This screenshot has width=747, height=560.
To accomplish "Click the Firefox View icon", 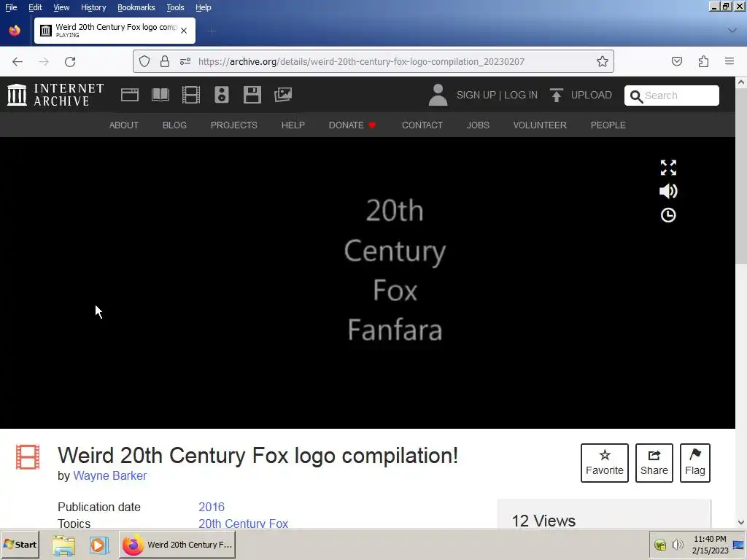I will click(x=15, y=31).
